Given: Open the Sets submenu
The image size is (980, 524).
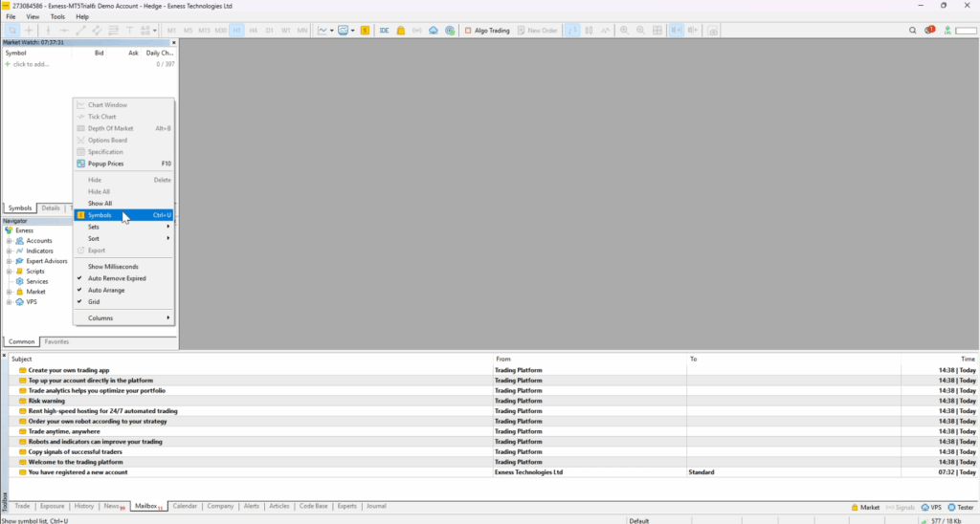Looking at the screenshot, I should (x=94, y=227).
